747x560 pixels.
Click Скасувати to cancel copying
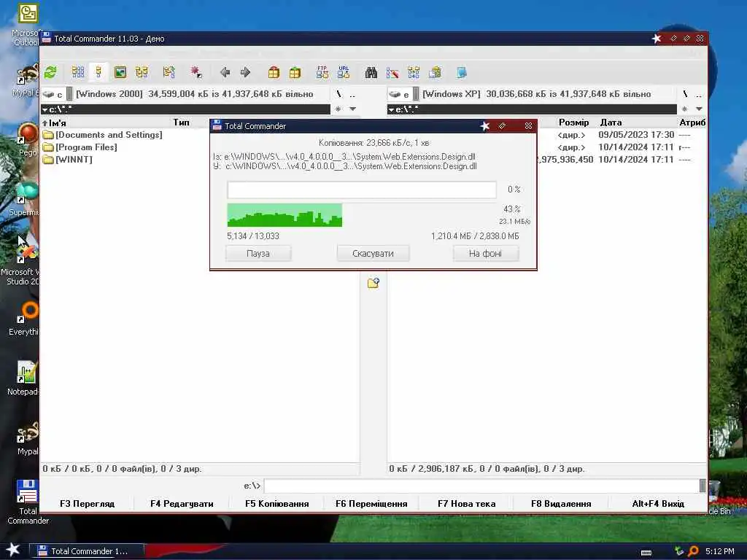coord(373,254)
